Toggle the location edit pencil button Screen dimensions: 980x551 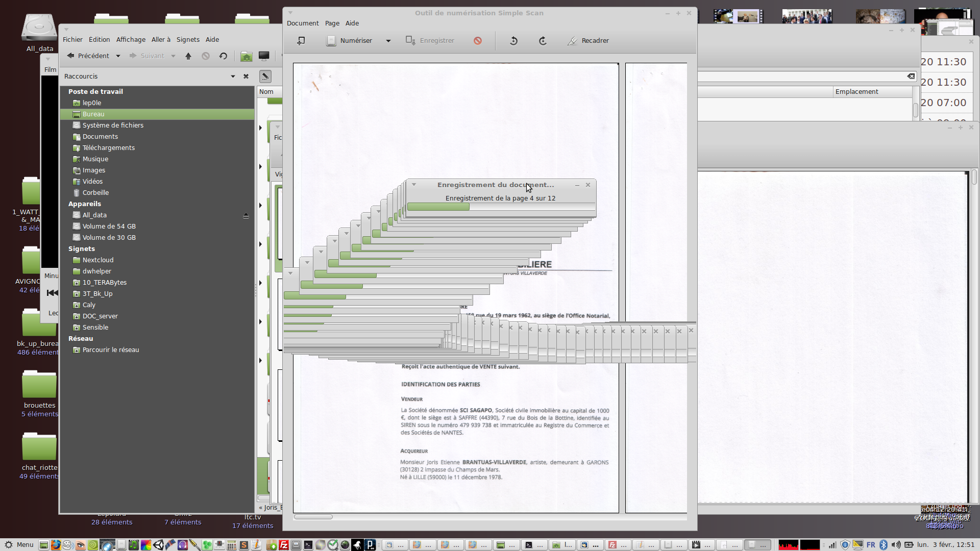click(x=265, y=77)
